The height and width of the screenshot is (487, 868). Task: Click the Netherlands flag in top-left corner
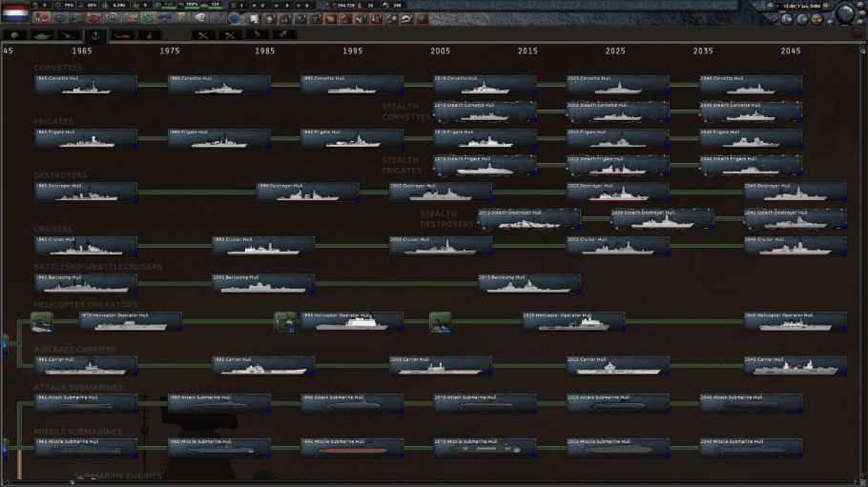[13, 12]
